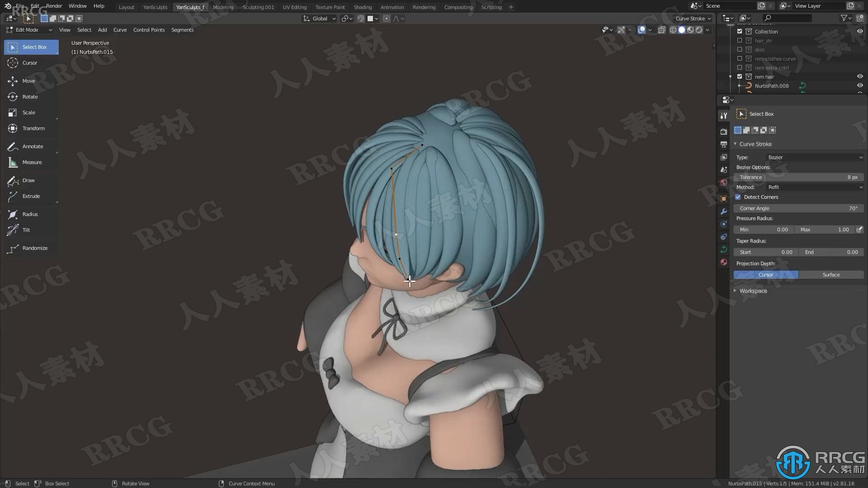868x488 pixels.
Task: Open the Window menu
Action: (x=77, y=6)
